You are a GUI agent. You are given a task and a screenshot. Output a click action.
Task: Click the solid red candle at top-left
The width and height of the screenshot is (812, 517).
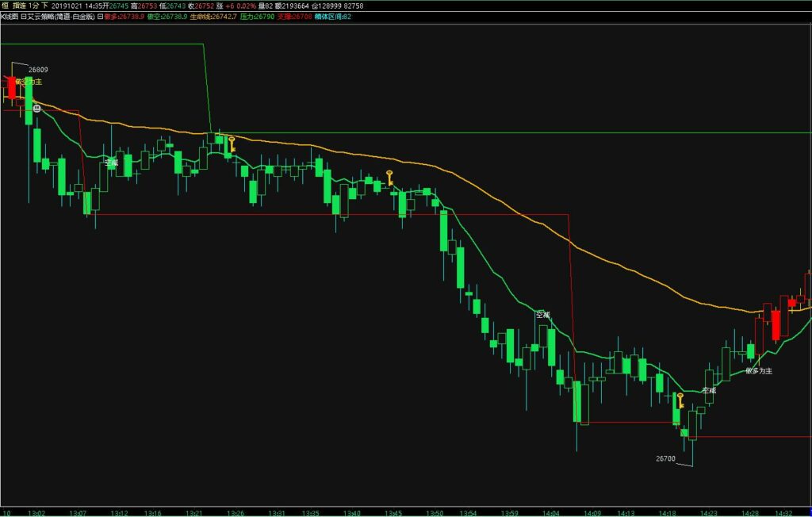point(11,86)
